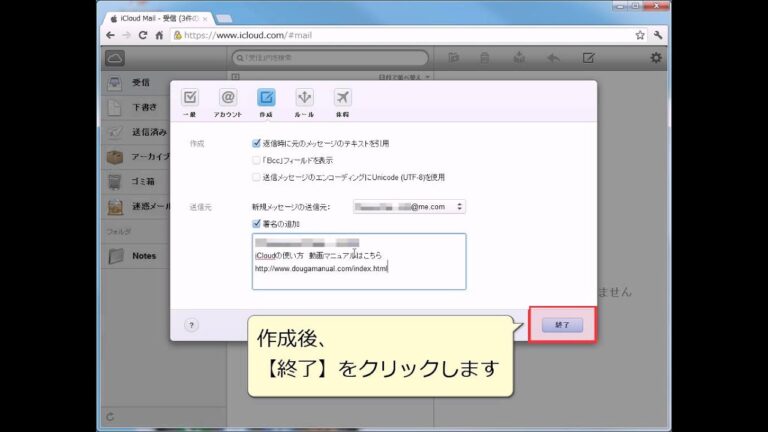Select the Composing (作成) preferences tab
This screenshot has width=768, height=432.
tap(266, 103)
